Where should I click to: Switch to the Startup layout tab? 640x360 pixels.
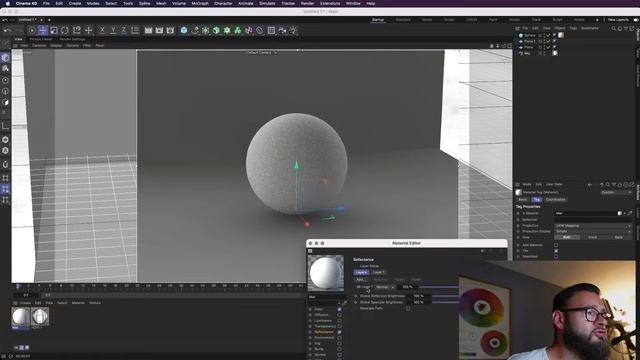coord(378,20)
